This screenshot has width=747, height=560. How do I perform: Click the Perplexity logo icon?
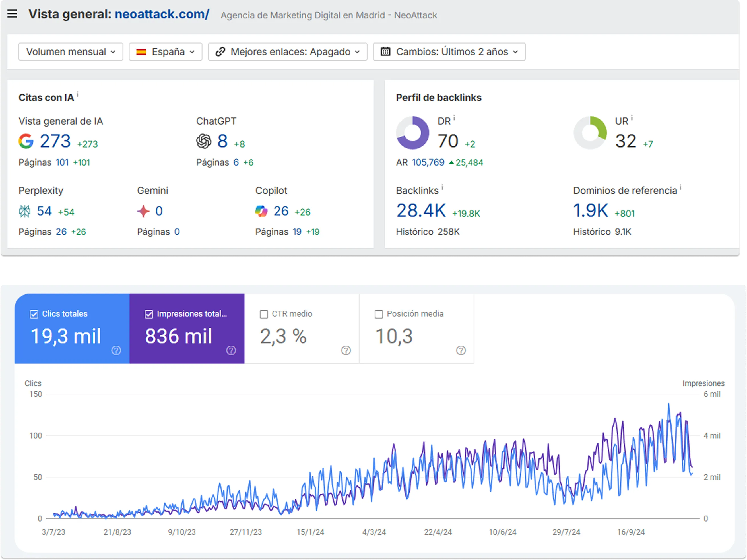click(x=25, y=211)
